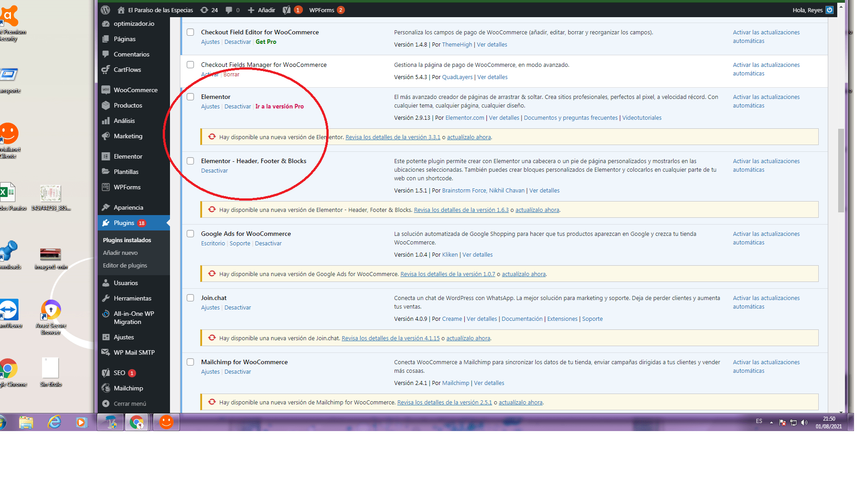868x488 pixels.
Task: Open the Añadir new content menu
Action: pos(261,10)
